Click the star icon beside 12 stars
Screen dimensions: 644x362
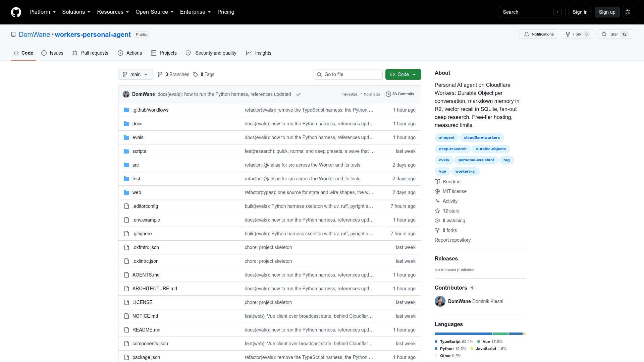437,211
